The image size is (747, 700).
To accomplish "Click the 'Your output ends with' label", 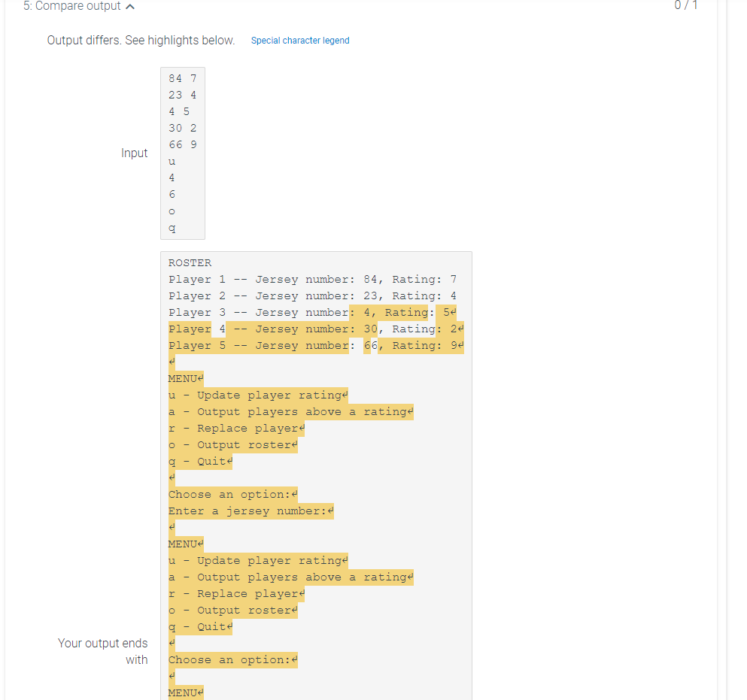I will (102, 651).
